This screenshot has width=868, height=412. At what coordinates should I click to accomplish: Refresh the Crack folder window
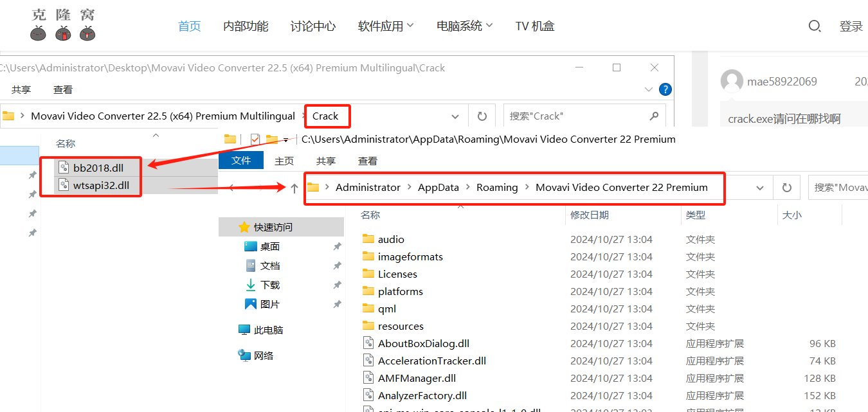tap(482, 116)
